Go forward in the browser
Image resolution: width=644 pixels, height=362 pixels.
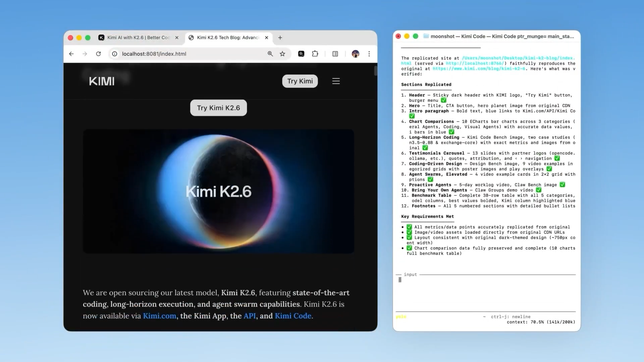point(85,54)
